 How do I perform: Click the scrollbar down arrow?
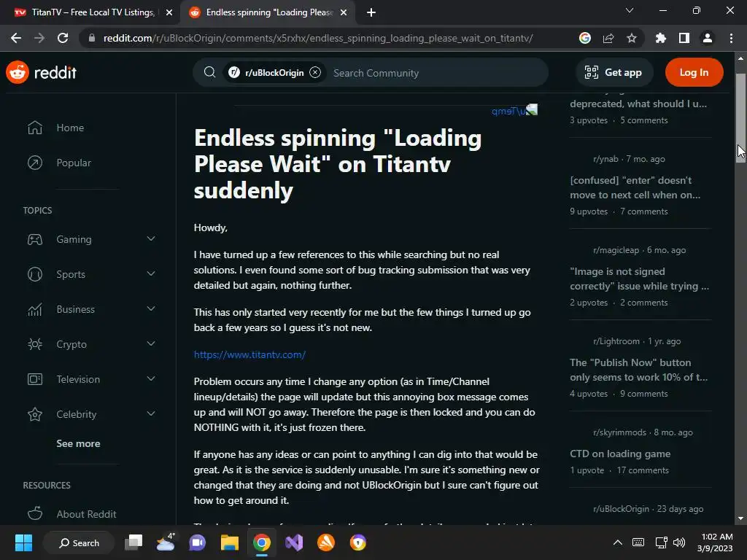[x=740, y=518]
